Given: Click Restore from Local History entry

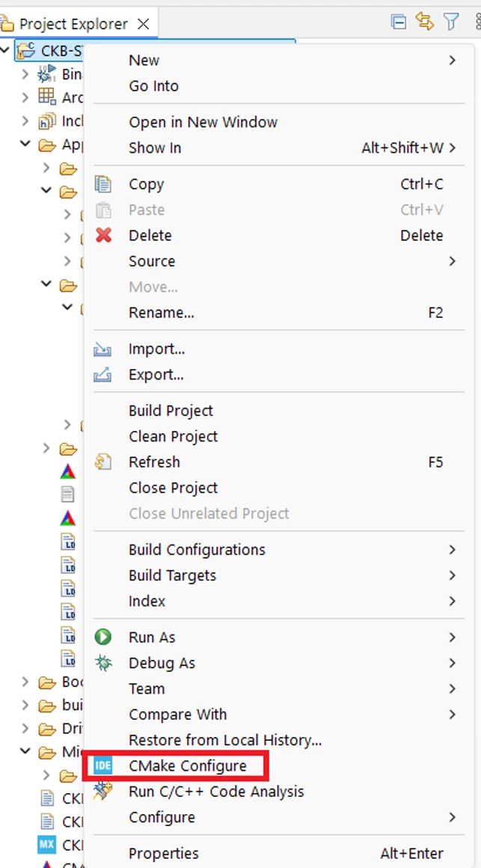Looking at the screenshot, I should (x=224, y=740).
